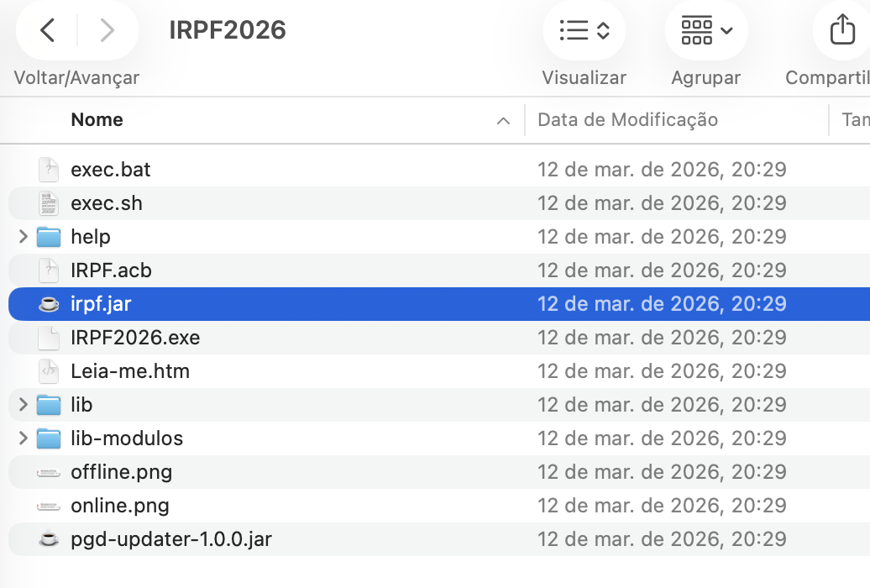Select the Leia-me.htm file name

(130, 371)
